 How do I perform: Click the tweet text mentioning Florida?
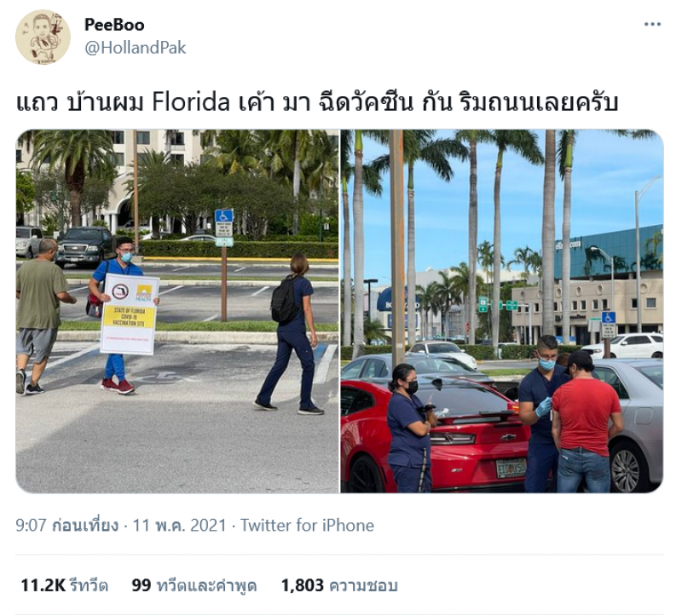pos(317,102)
